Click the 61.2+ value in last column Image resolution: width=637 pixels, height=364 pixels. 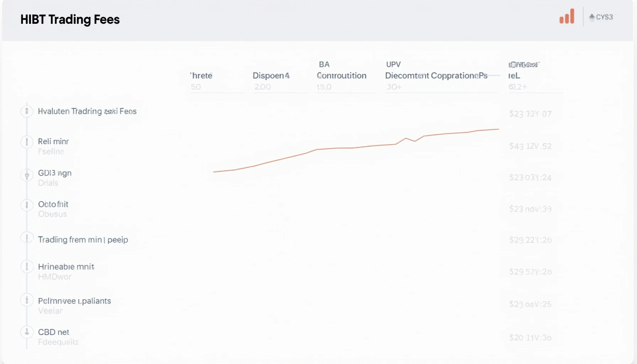coord(518,87)
